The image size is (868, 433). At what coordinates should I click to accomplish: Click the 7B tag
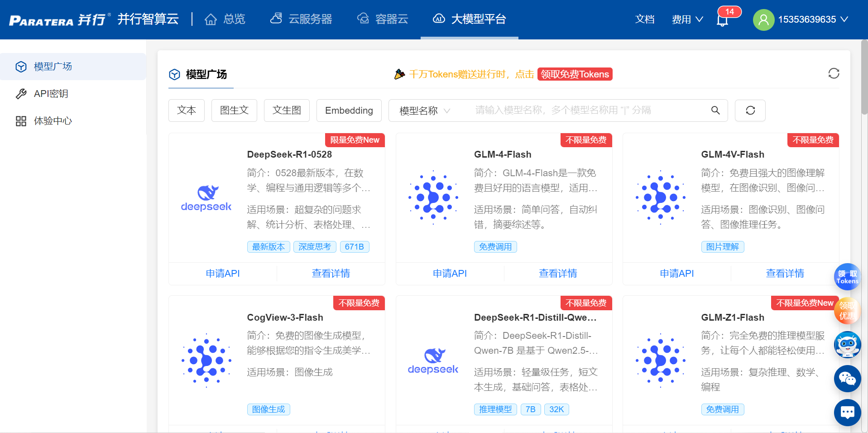click(x=531, y=409)
